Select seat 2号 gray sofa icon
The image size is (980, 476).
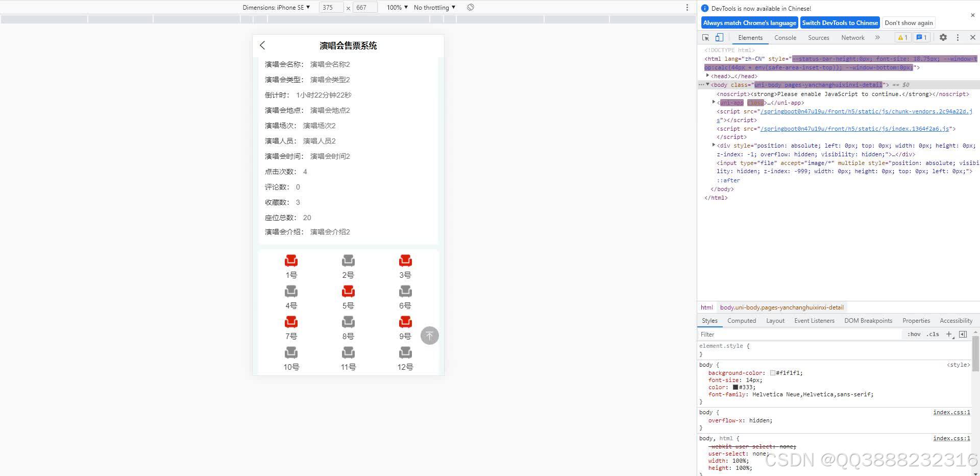click(348, 261)
